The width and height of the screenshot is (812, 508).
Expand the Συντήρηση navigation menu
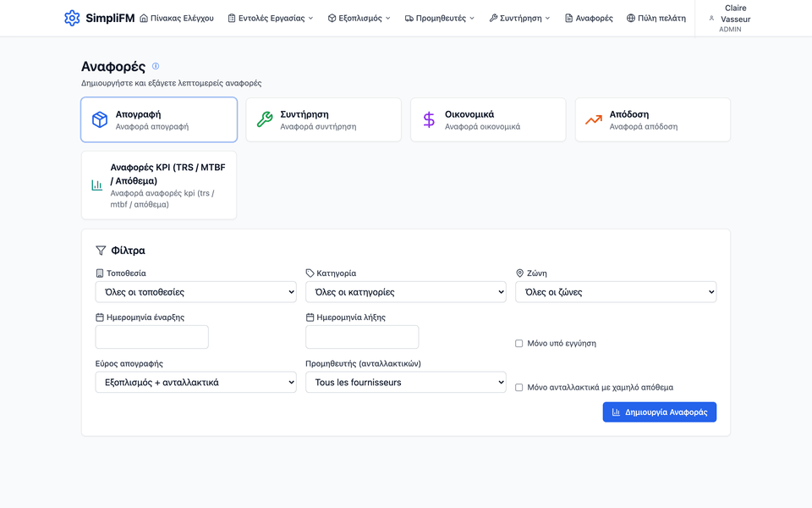(519, 18)
